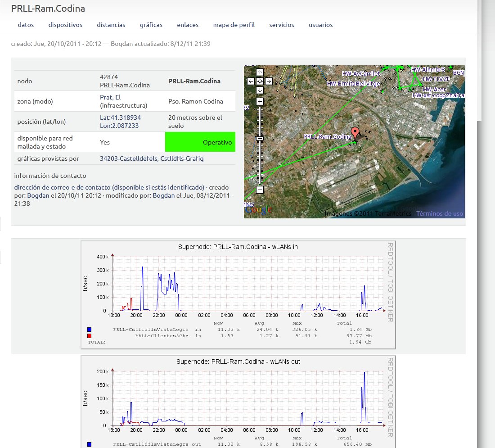This screenshot has height=448, width=495.
Task: Open the Términos de uso map link
Action: (440, 213)
